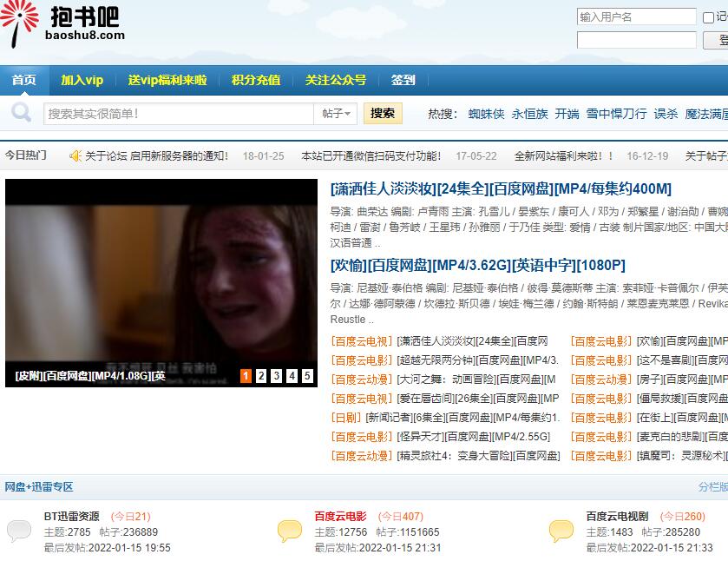Click the BT迅雷资源 forum bubble icon
This screenshot has width=728, height=561.
click(19, 531)
